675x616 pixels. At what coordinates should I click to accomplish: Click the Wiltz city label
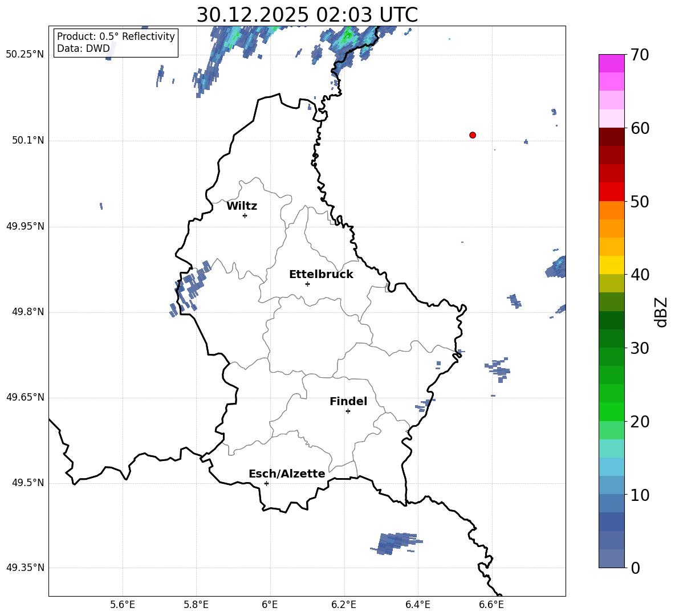coord(242,206)
